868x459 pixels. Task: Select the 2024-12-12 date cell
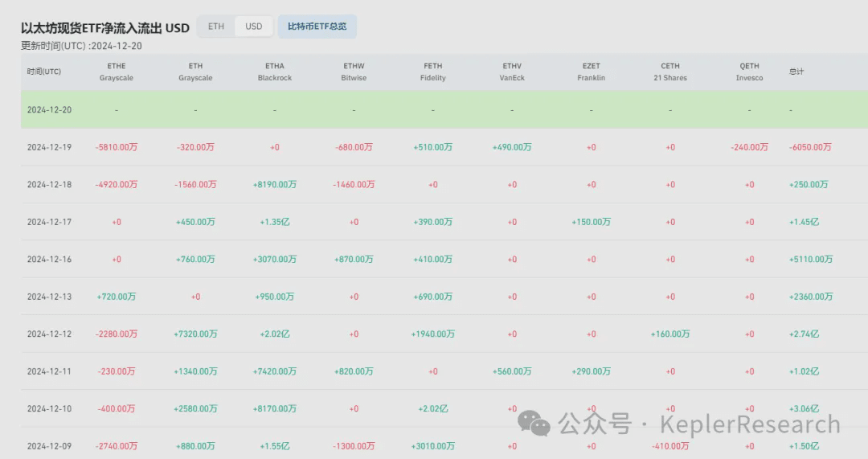(49, 334)
